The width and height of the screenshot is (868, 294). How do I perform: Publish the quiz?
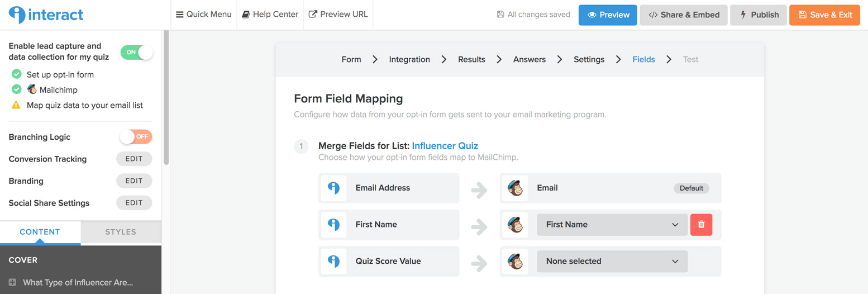point(759,15)
